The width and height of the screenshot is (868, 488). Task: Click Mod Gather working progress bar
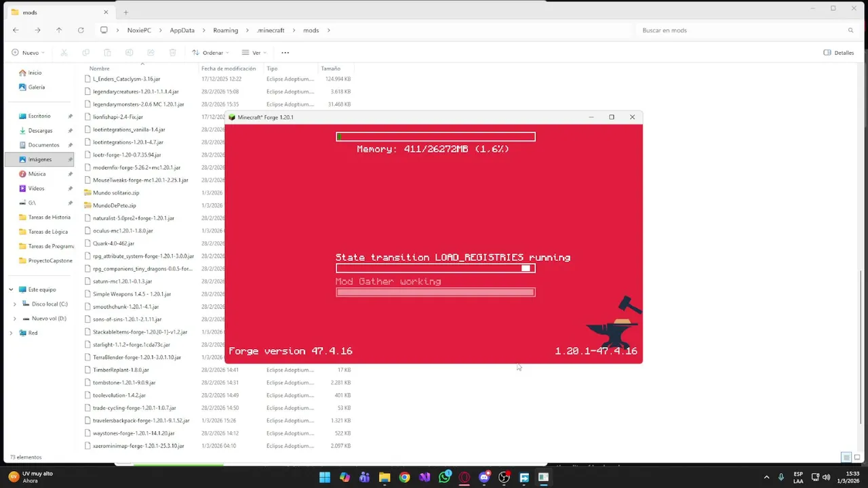pyautogui.click(x=435, y=292)
